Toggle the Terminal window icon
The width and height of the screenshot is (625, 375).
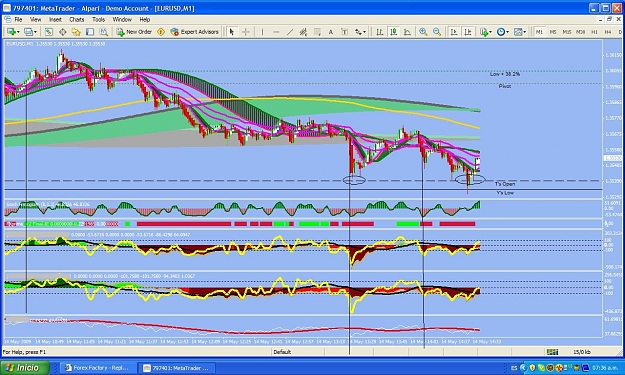tap(90, 32)
